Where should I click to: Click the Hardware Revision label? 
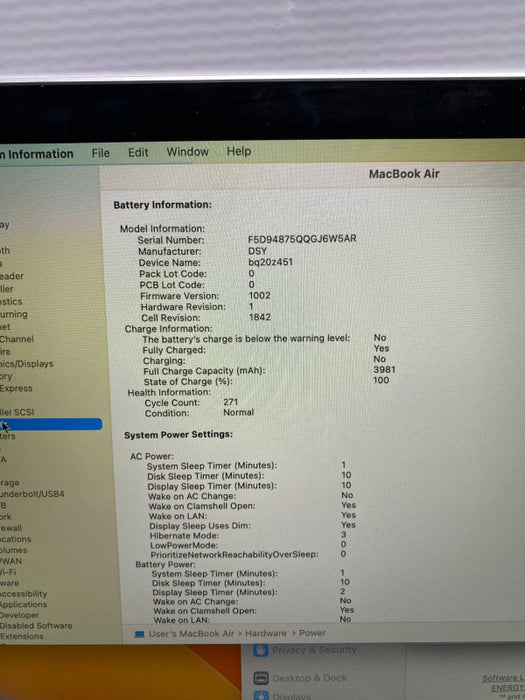(183, 307)
